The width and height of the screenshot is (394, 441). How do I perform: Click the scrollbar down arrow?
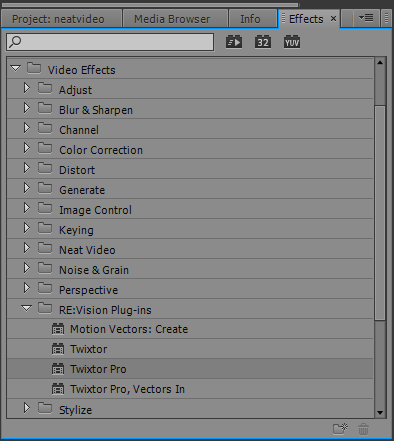click(x=380, y=413)
